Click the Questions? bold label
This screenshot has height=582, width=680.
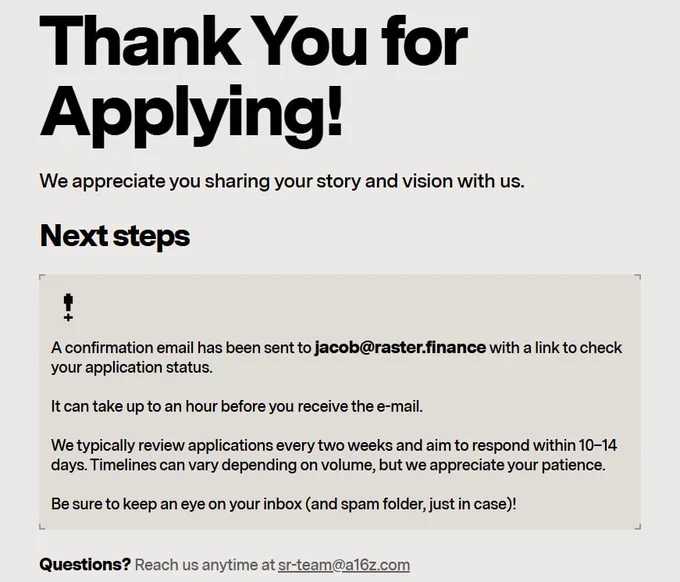pyautogui.click(x=85, y=564)
